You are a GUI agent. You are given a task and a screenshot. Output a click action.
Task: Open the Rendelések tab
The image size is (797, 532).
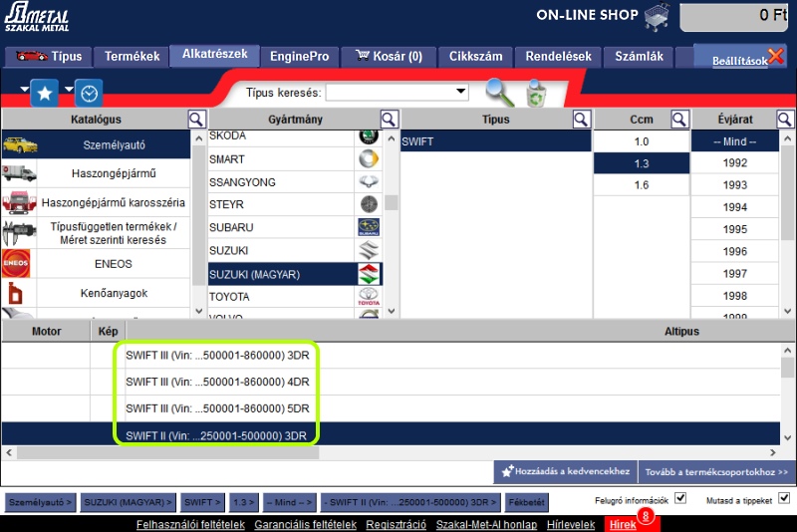pyautogui.click(x=558, y=57)
